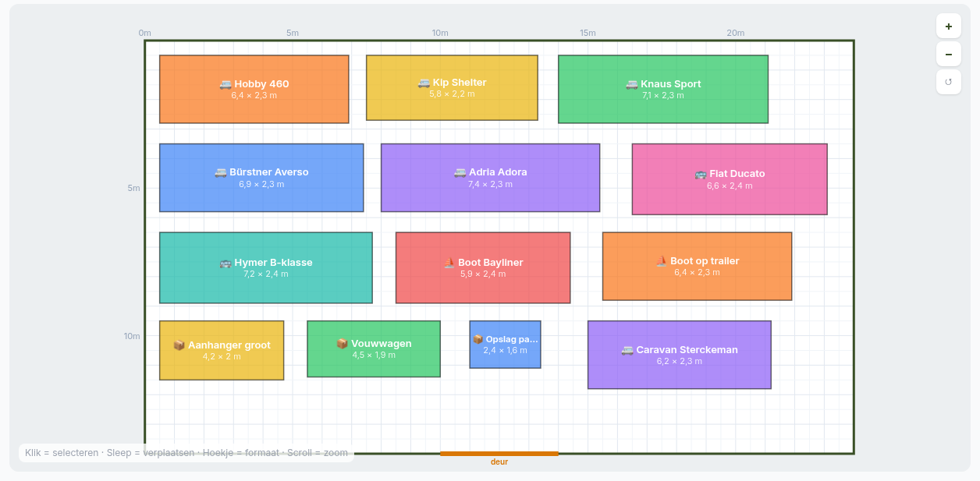Click the zoom in plus button

[x=949, y=26]
